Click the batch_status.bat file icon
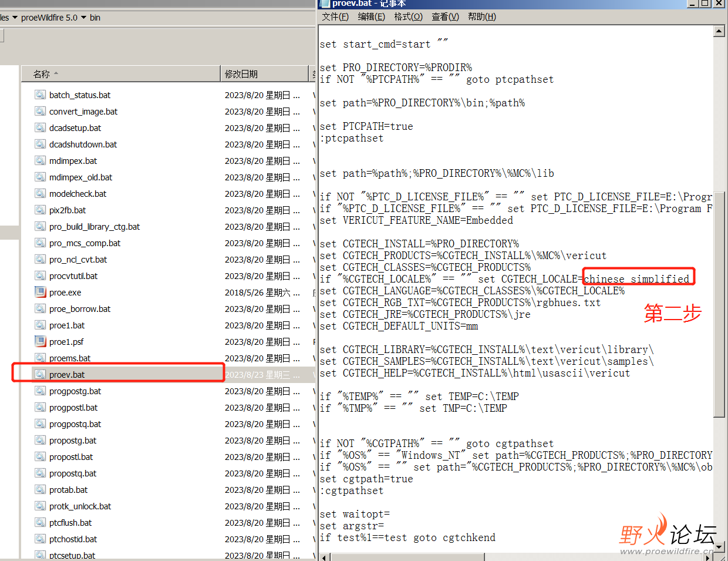The image size is (728, 561). coord(40,95)
